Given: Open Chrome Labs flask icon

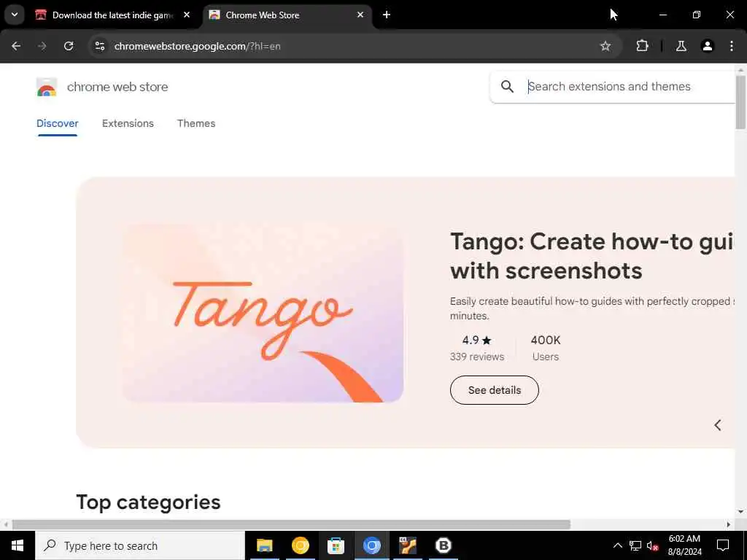Looking at the screenshot, I should [681, 46].
